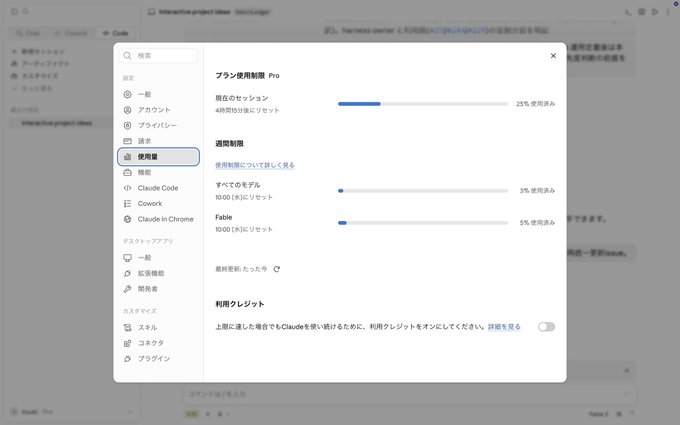Follow the 詳細を見る link
This screenshot has width=680, height=425.
pos(504,327)
